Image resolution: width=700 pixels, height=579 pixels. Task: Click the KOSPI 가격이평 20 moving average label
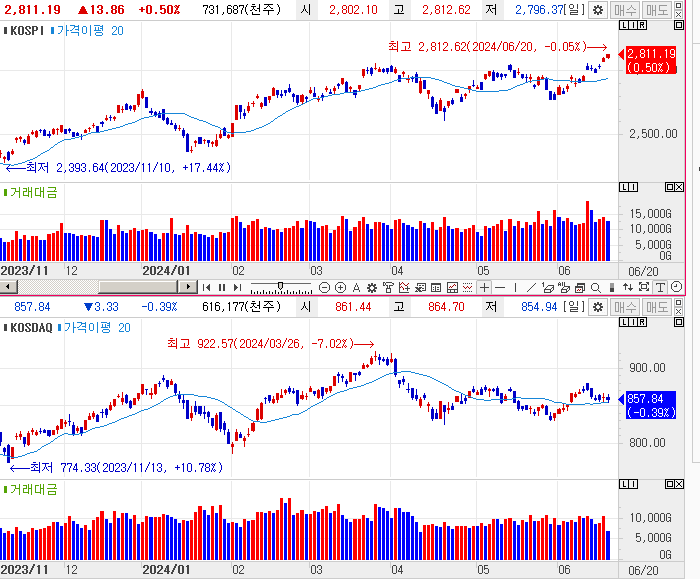click(88, 31)
